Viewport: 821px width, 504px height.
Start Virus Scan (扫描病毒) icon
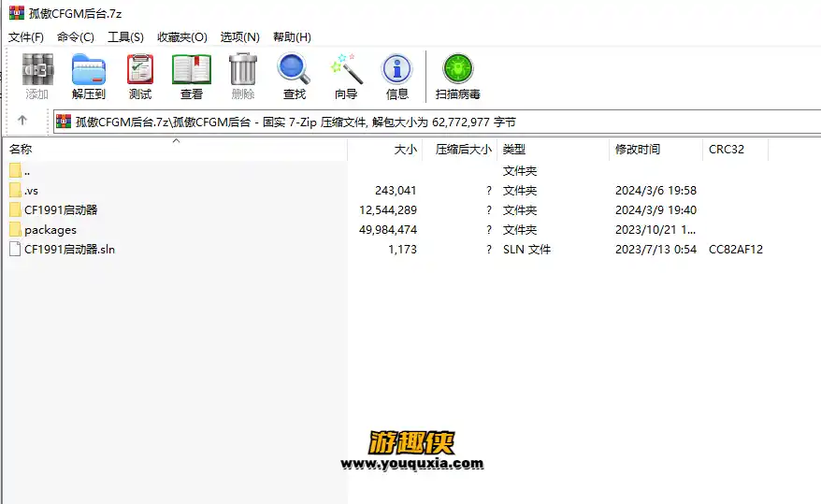(x=458, y=69)
